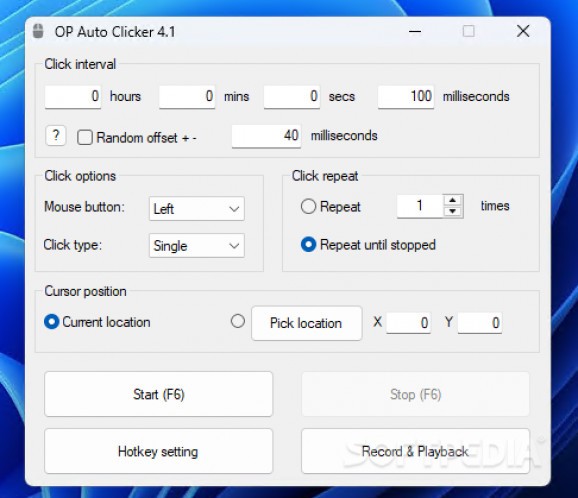Screen dimensions: 578x498
Task: Open Hotkey setting
Action: pyautogui.click(x=159, y=451)
